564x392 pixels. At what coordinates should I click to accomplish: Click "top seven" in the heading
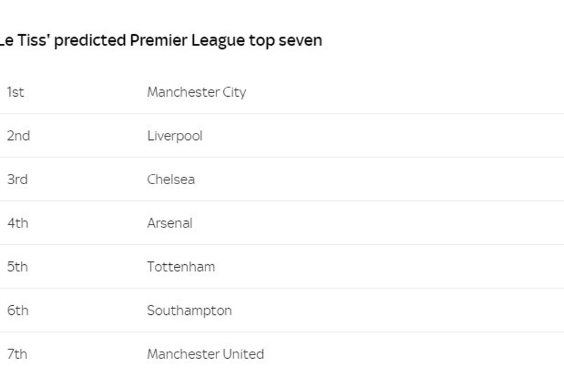pos(285,41)
